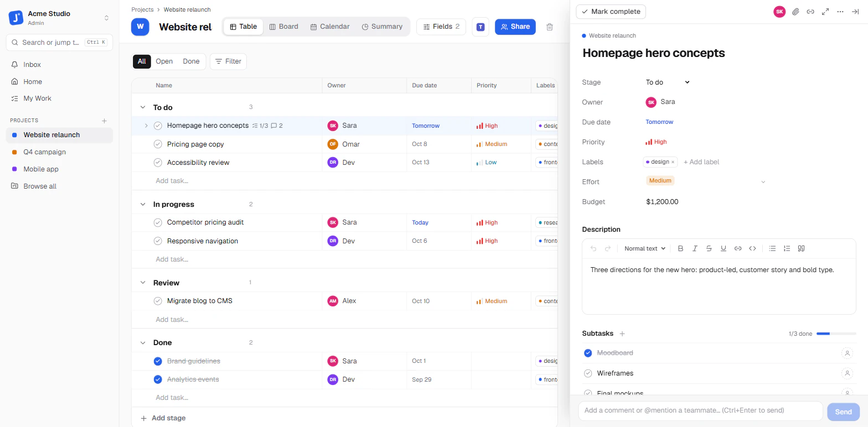868x427 pixels.
Task: Apply strikethrough in description toolbar
Action: (x=709, y=248)
